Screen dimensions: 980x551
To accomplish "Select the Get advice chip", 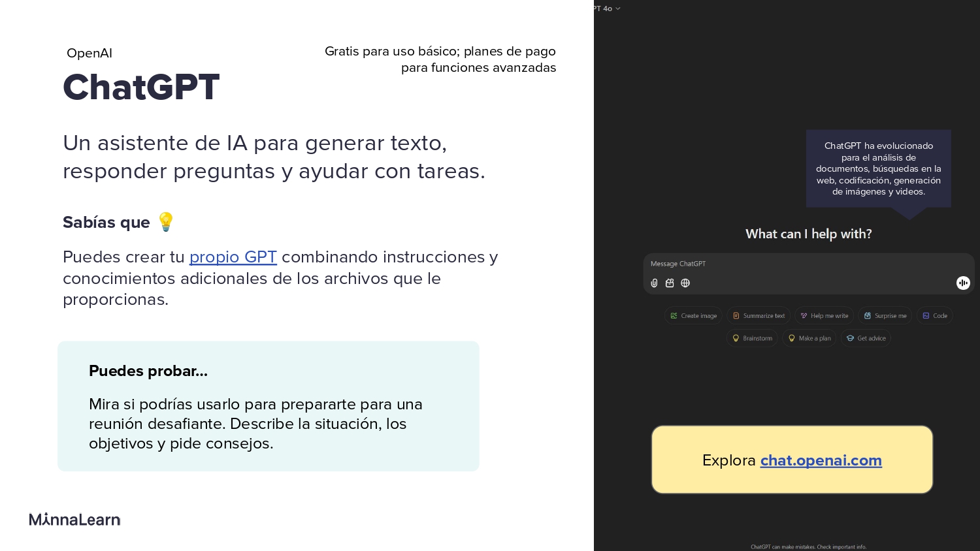I will pos(866,338).
